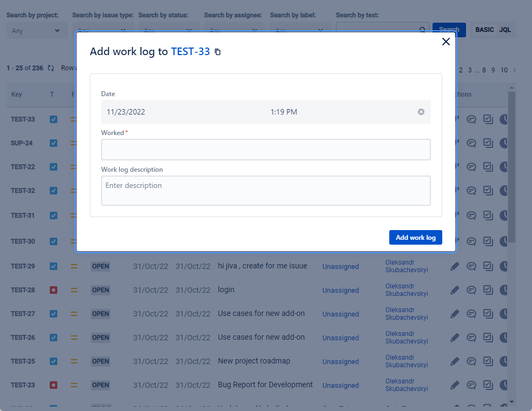Click the subtask checklist icon for TEST-27
This screenshot has height=411, width=532.
[x=488, y=314]
